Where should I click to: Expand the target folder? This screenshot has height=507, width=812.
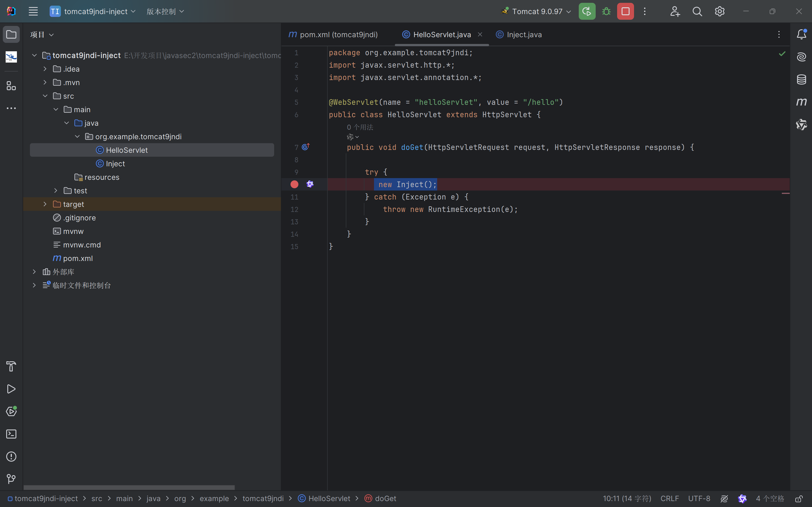(45, 204)
